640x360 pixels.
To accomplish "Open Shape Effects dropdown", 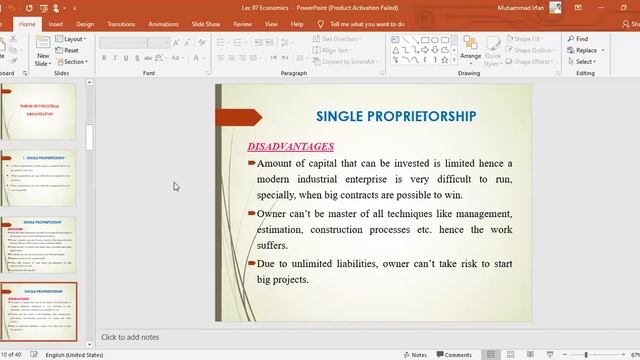I will point(529,62).
